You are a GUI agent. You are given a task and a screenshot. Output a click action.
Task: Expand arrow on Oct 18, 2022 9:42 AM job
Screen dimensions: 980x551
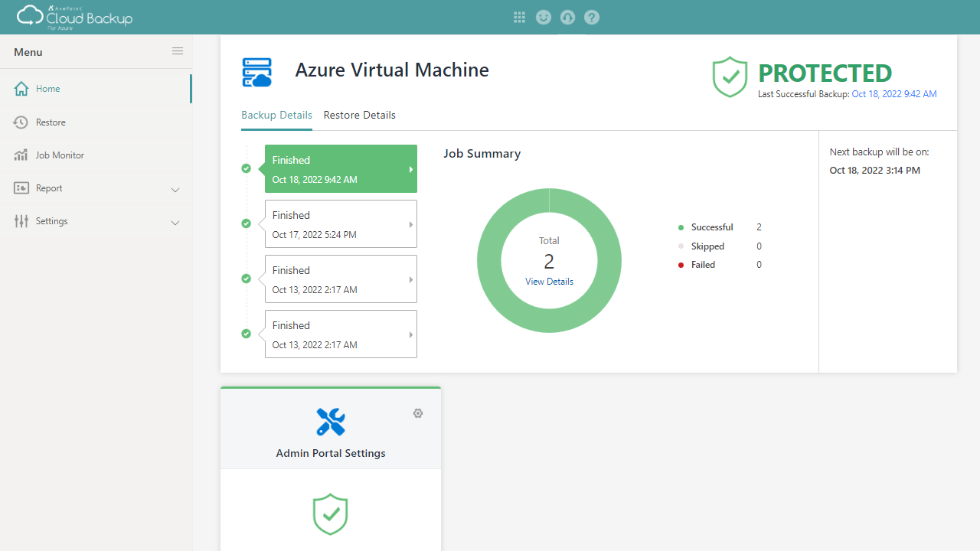coord(411,170)
